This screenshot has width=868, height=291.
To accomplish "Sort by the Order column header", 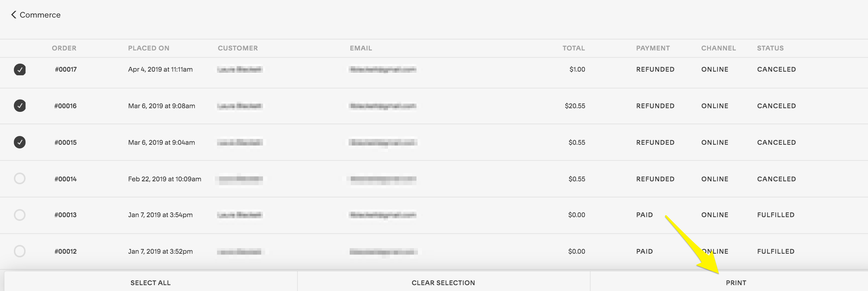I will coord(64,48).
